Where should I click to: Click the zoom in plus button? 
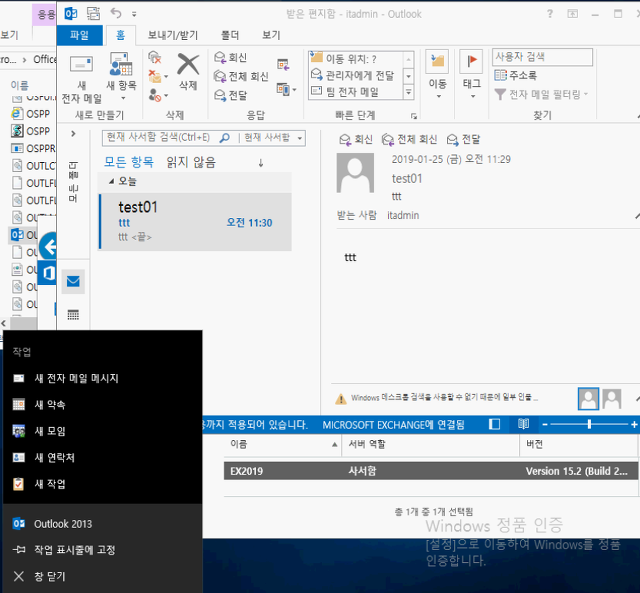(x=634, y=425)
